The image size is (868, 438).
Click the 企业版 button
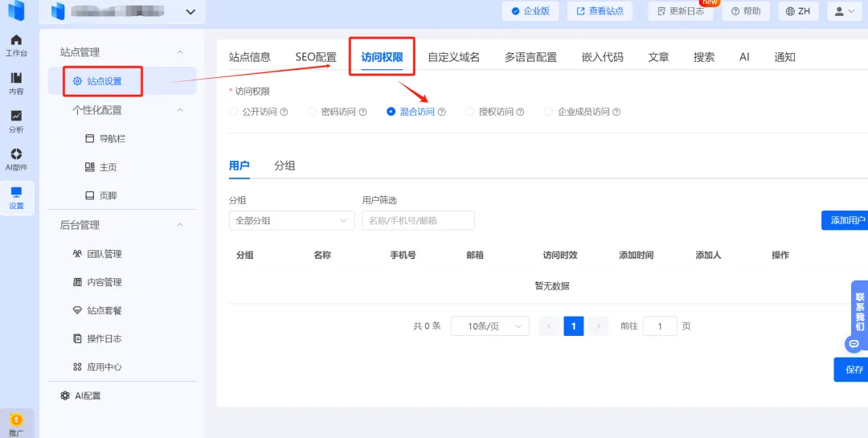click(x=530, y=11)
